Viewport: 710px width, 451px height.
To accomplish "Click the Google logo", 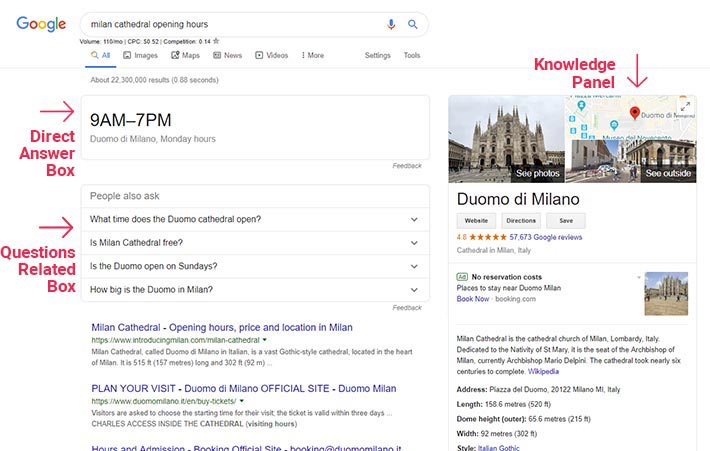I will point(41,24).
